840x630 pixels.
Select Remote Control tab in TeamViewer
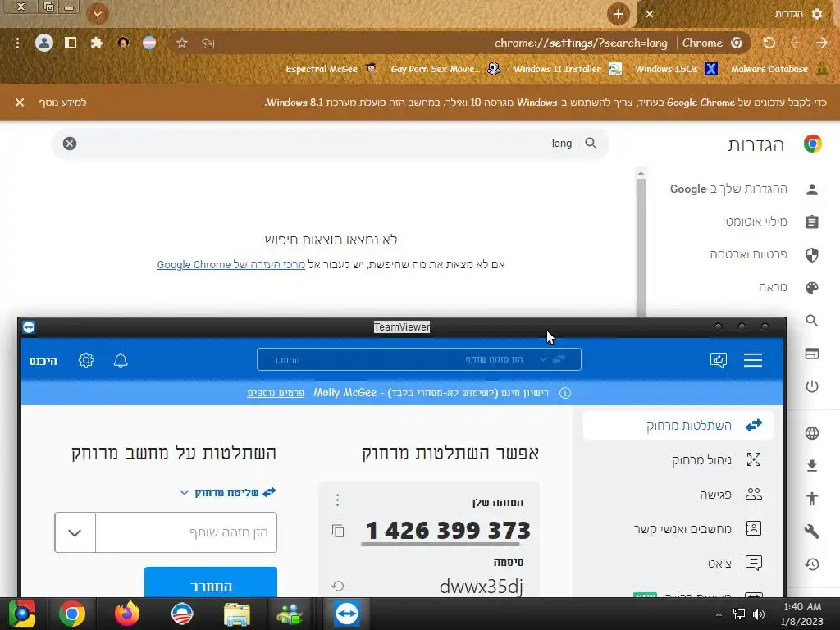(678, 426)
